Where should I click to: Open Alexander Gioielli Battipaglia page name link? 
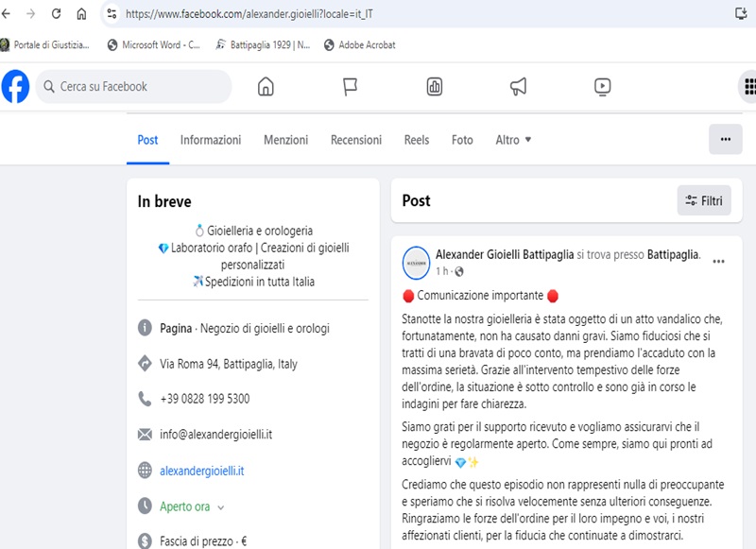(505, 254)
